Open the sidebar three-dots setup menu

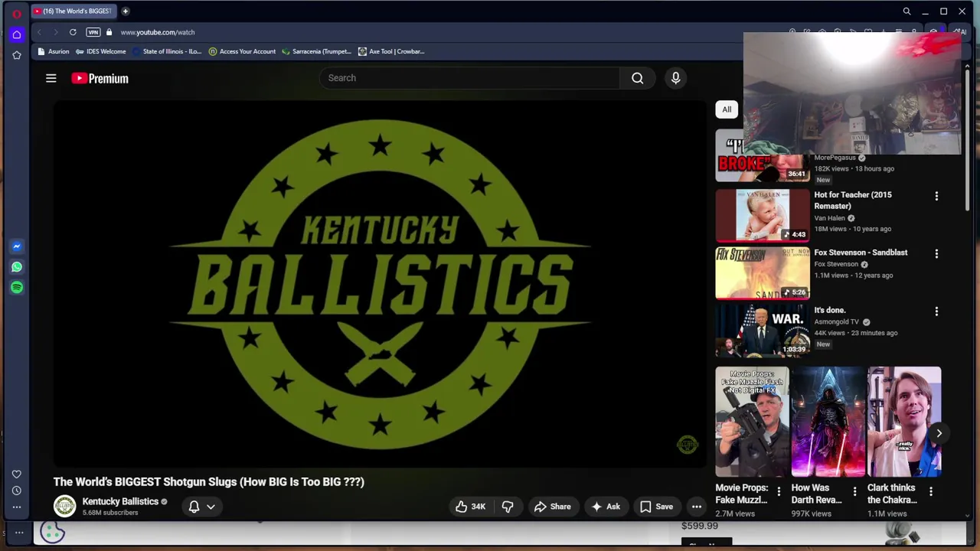click(x=17, y=507)
